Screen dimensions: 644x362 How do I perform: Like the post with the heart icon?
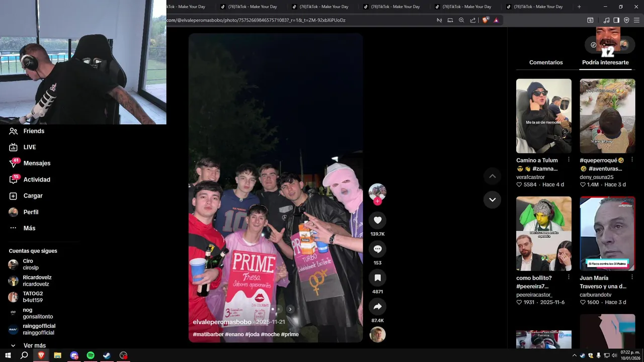coord(378,220)
